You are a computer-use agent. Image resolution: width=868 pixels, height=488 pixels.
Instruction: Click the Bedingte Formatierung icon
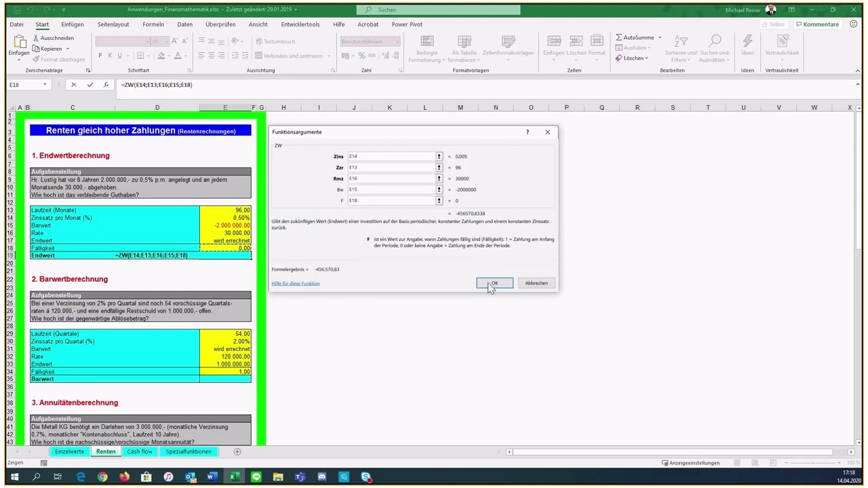[427, 41]
